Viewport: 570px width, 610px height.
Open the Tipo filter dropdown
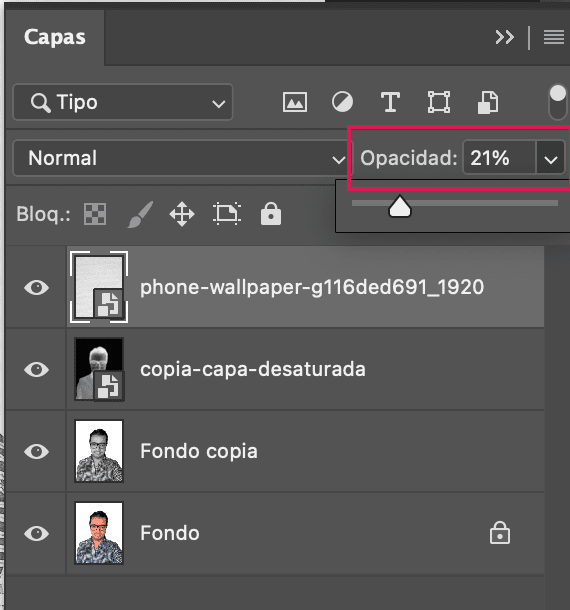(x=123, y=102)
